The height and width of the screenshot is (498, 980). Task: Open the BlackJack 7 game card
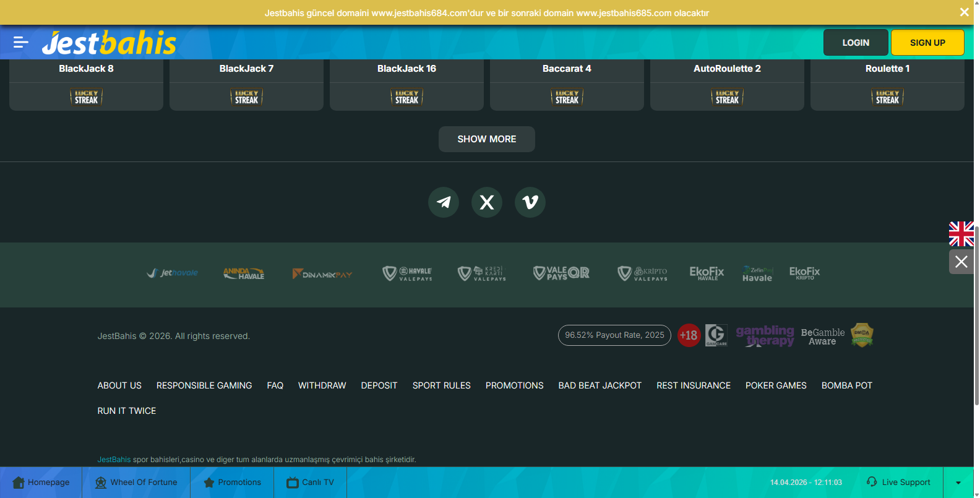tap(246, 85)
